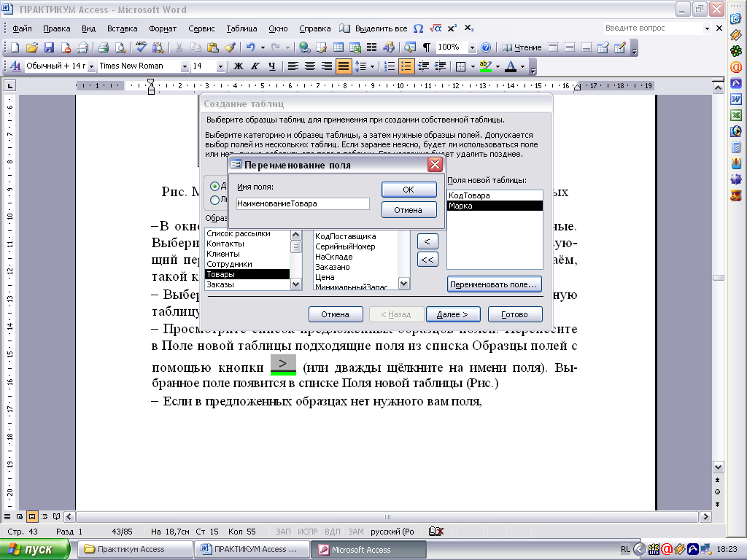This screenshot has height=560, width=747.
Task: Toggle ЗАП macro recording in the status bar
Action: click(x=283, y=532)
